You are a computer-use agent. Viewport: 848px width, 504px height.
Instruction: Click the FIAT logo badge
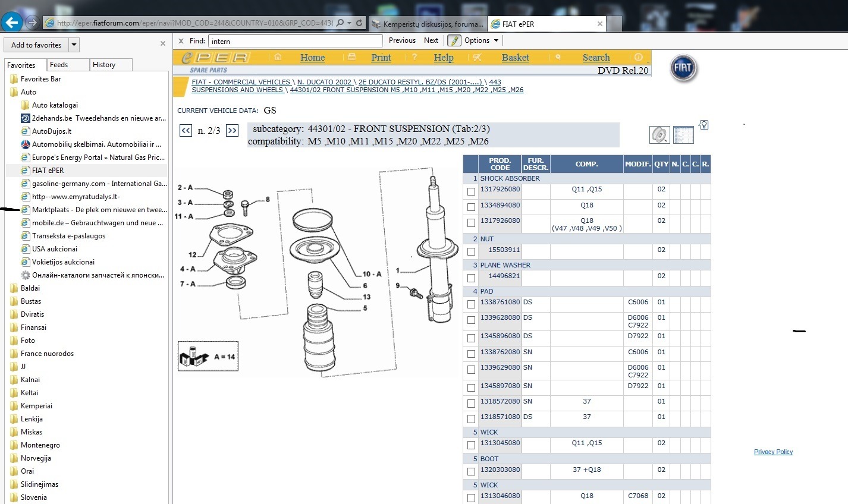click(683, 68)
